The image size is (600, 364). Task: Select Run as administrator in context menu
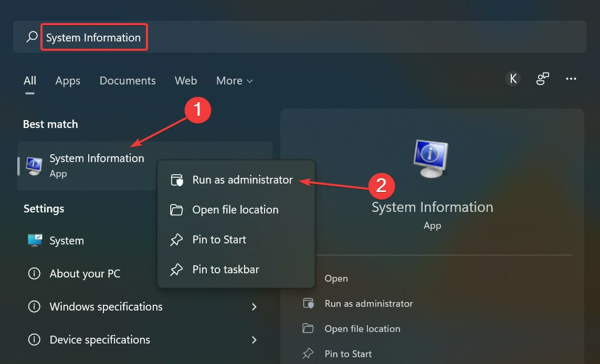(x=236, y=180)
